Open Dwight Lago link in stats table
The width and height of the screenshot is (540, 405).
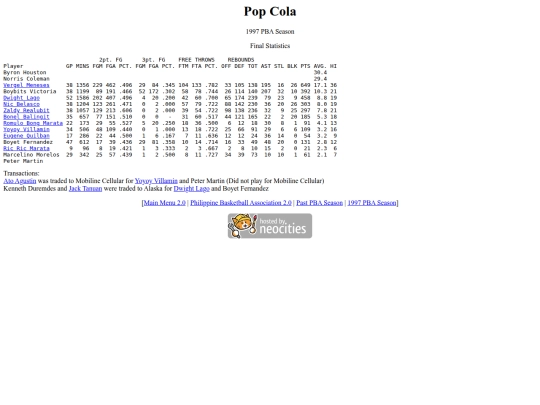tap(21, 98)
